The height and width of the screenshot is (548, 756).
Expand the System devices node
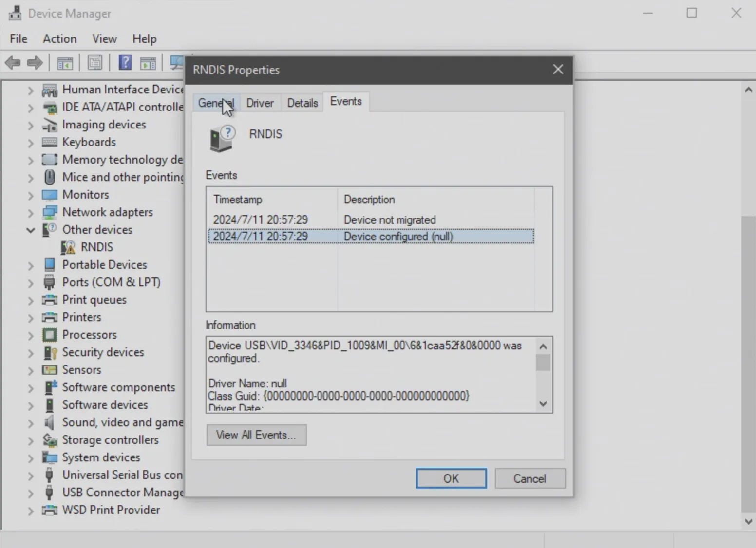tap(31, 458)
